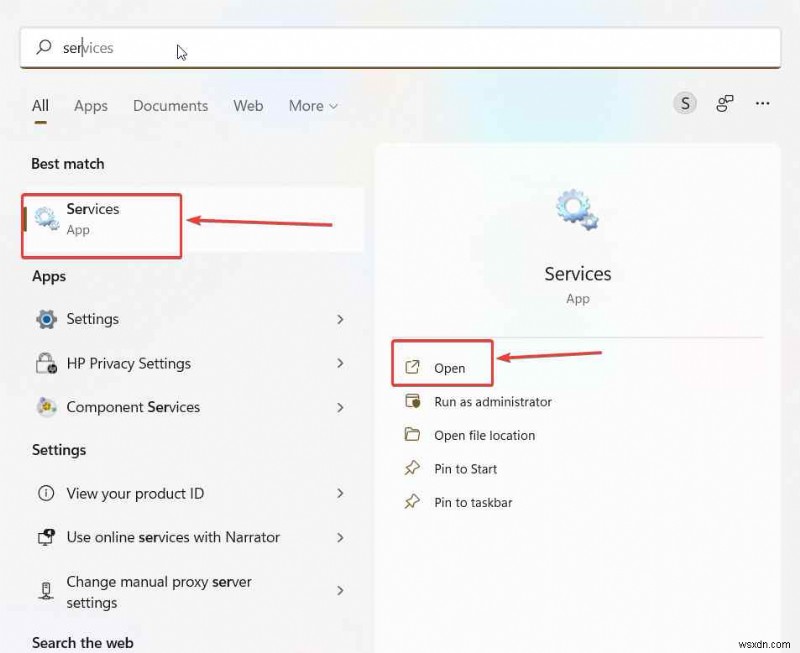Click the HP Privacy Settings padlock icon
Screen dimensions: 800x653
[x=46, y=363]
